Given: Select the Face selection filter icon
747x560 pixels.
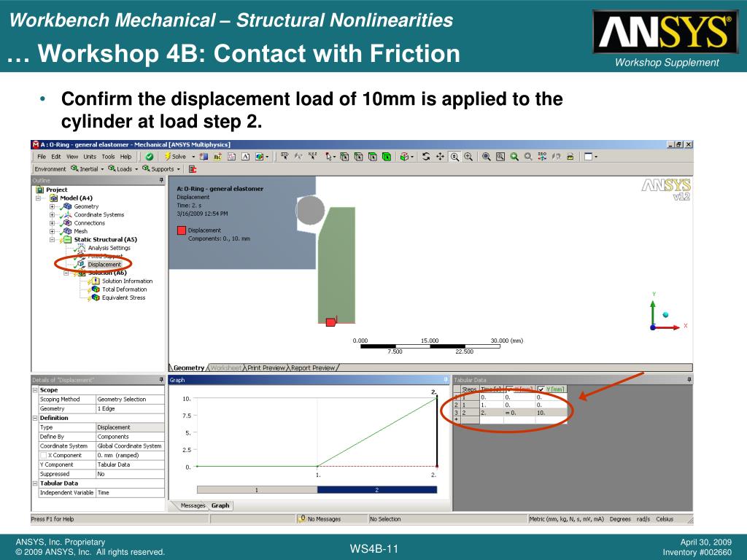Looking at the screenshot, I should [373, 157].
